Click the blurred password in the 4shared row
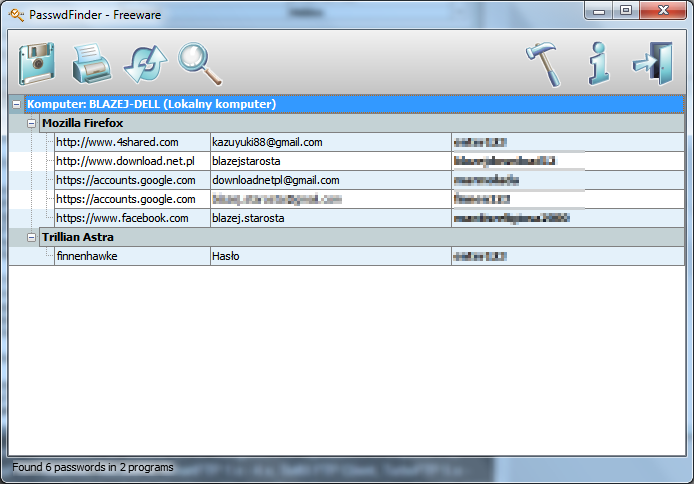This screenshot has height=484, width=694. tap(480, 142)
